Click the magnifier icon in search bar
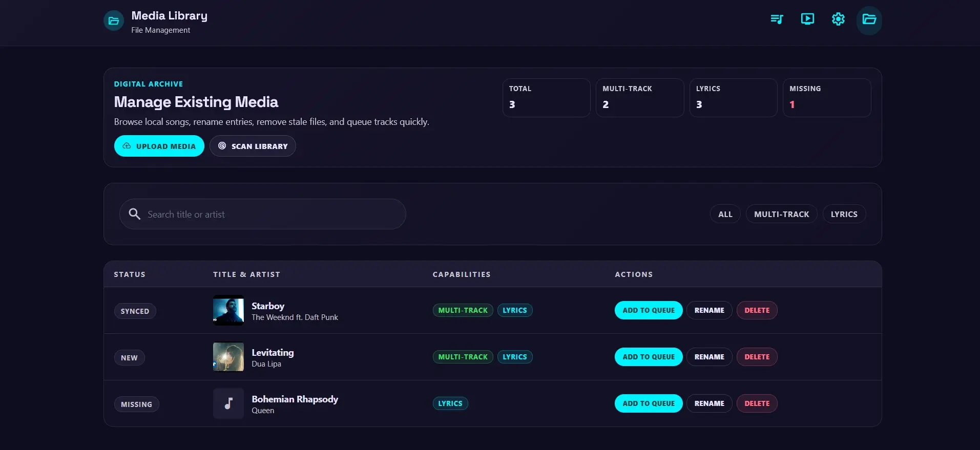 coord(135,214)
